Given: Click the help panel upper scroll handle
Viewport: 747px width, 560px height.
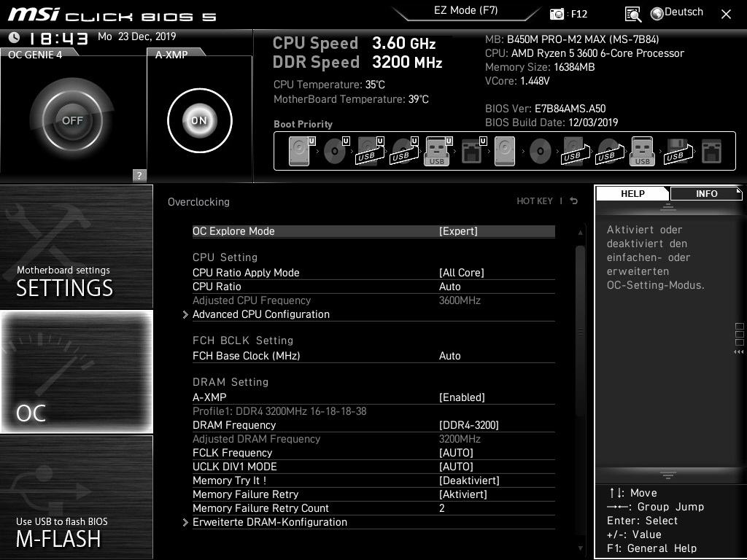Looking at the screenshot, I should tap(667, 206).
